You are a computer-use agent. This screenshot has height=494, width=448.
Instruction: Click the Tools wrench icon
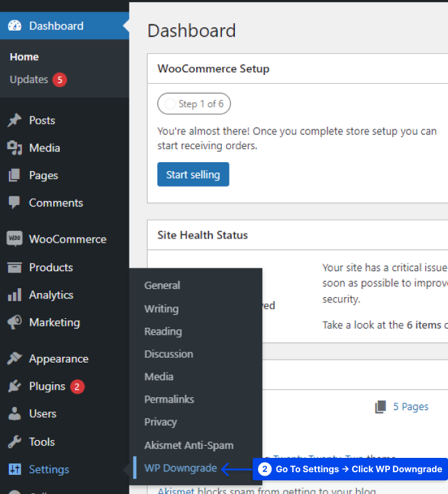(x=14, y=442)
